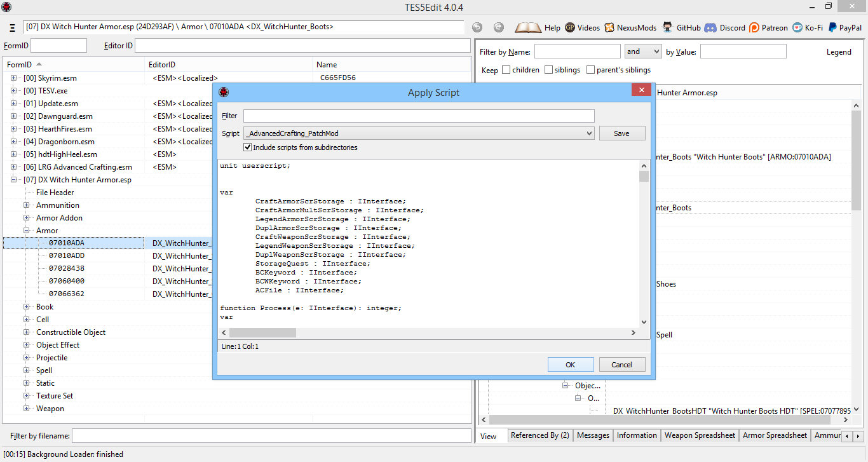Switch to the Information tab
Screen dimensions: 868x462
[x=637, y=435]
